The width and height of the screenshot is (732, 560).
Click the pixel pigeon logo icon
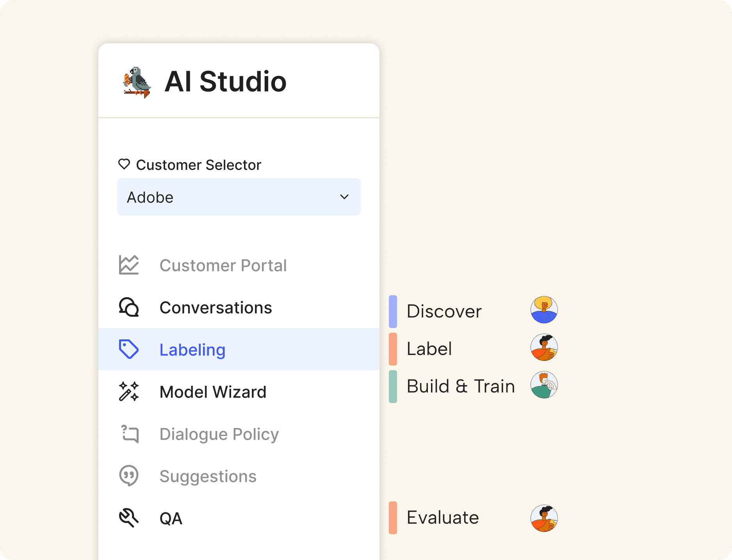(137, 82)
